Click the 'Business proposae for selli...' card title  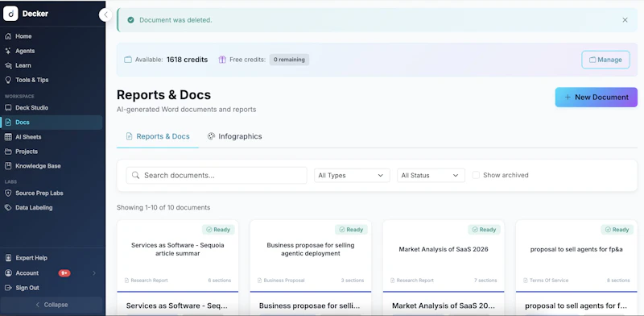[x=310, y=306]
